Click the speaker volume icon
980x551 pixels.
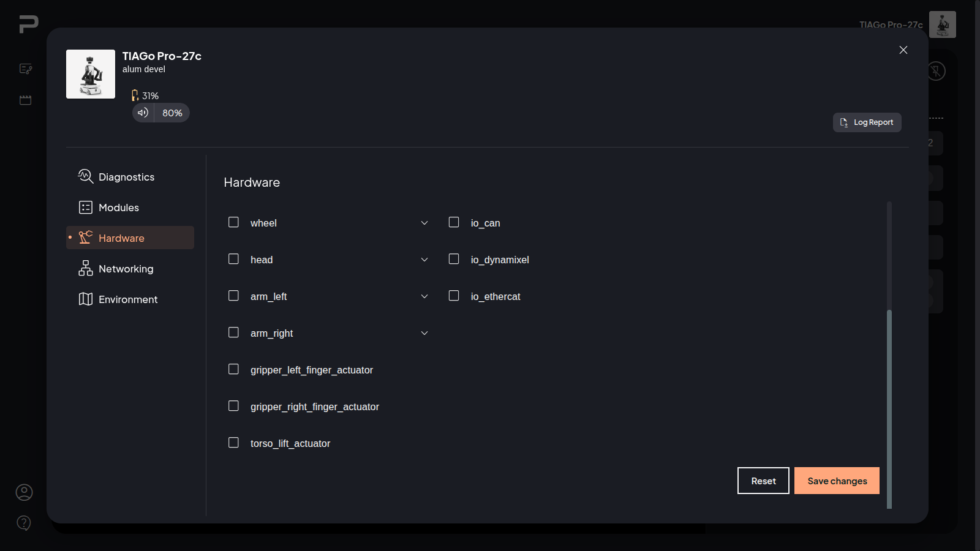[x=143, y=113]
